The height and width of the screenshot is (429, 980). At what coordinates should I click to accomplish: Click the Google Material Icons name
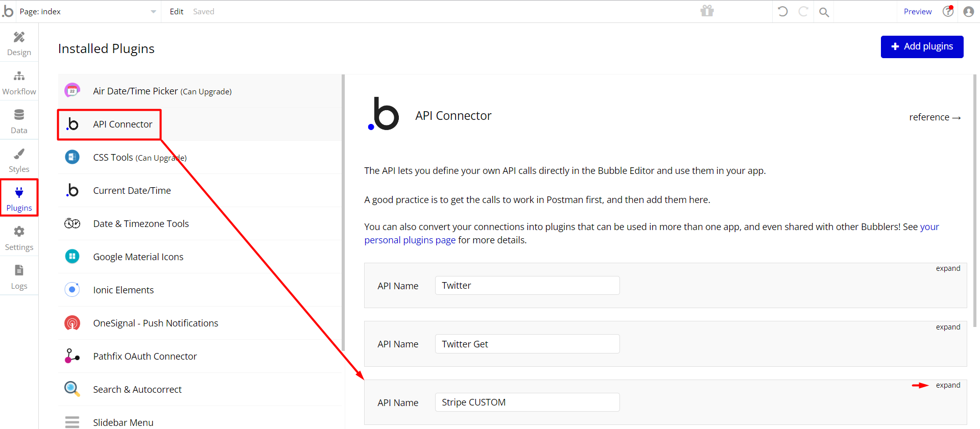pos(138,257)
